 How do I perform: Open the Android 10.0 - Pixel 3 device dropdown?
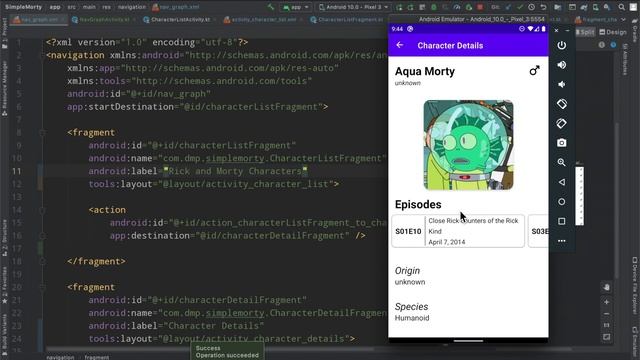pyautogui.click(x=353, y=7)
